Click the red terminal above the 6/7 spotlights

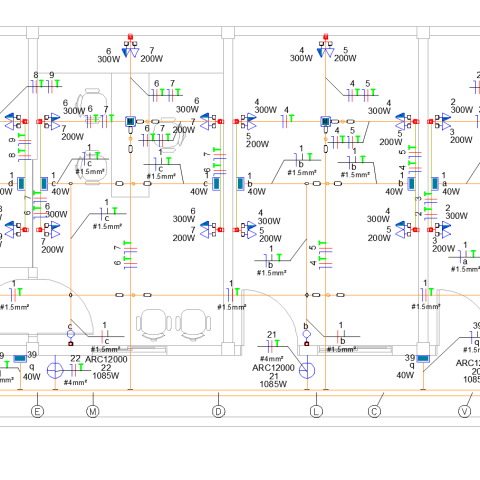click(x=130, y=36)
